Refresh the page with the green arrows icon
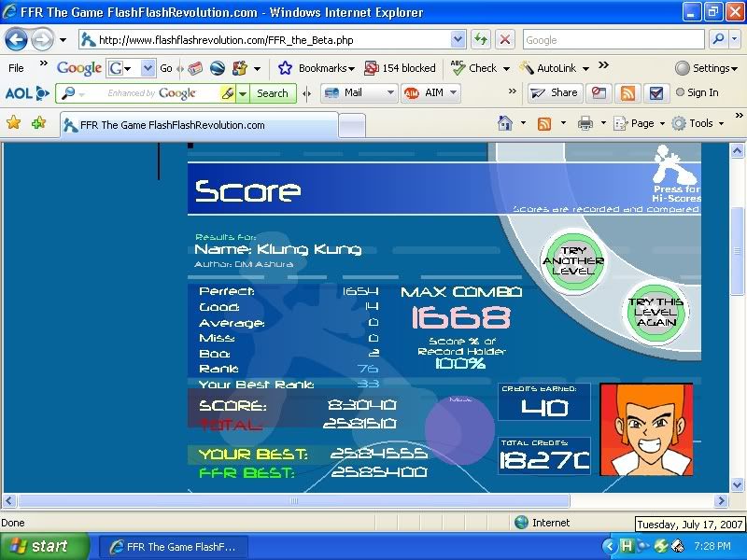The image size is (747, 560). coord(481,40)
